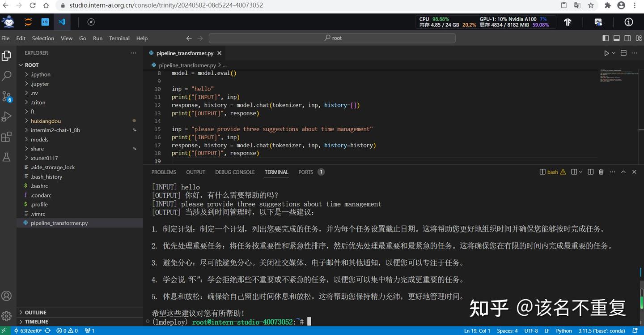The height and width of the screenshot is (335, 644).
Task: Click the root command center search box
Action: coord(332,39)
